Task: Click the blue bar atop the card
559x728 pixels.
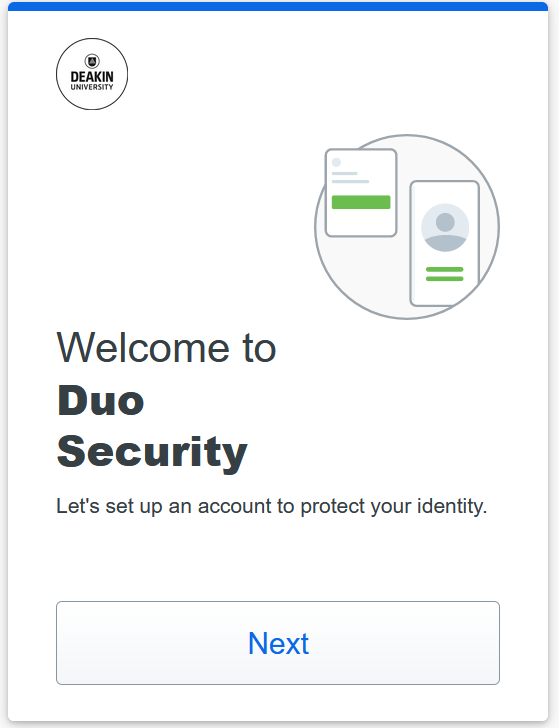Action: 278,6
